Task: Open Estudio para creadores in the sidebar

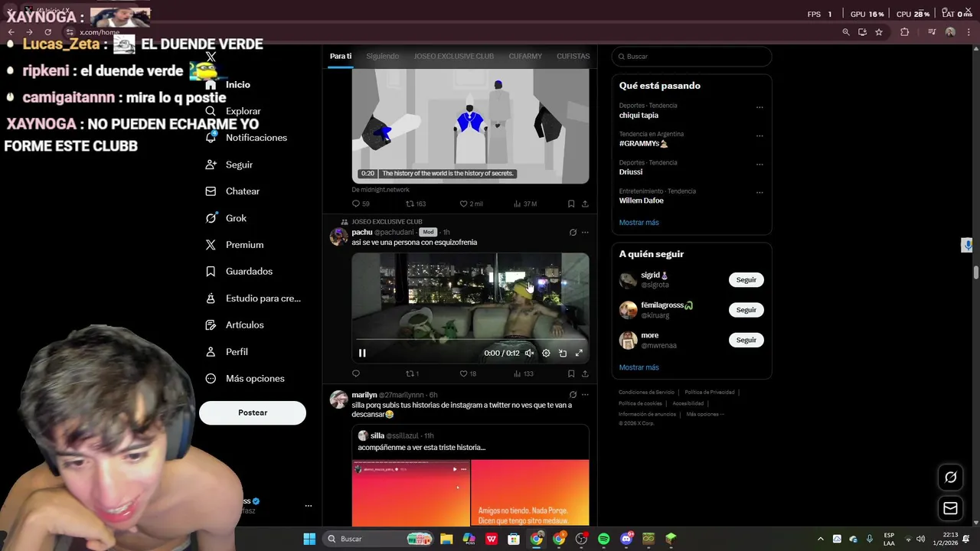Action: 253,298
